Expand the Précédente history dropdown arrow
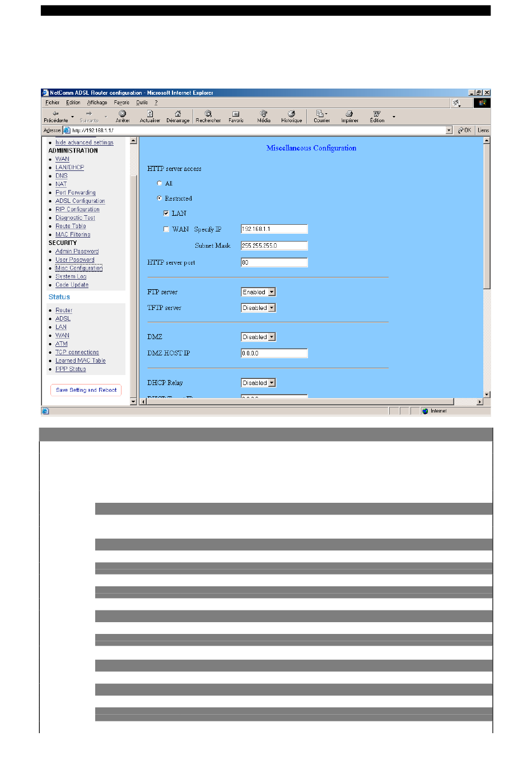This screenshot has height=778, width=532. pyautogui.click(x=72, y=117)
